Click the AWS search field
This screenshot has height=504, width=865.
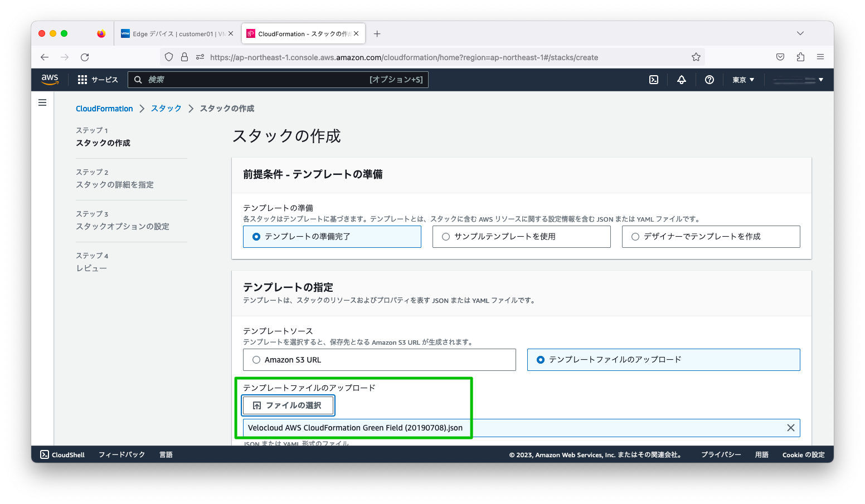[x=278, y=80]
